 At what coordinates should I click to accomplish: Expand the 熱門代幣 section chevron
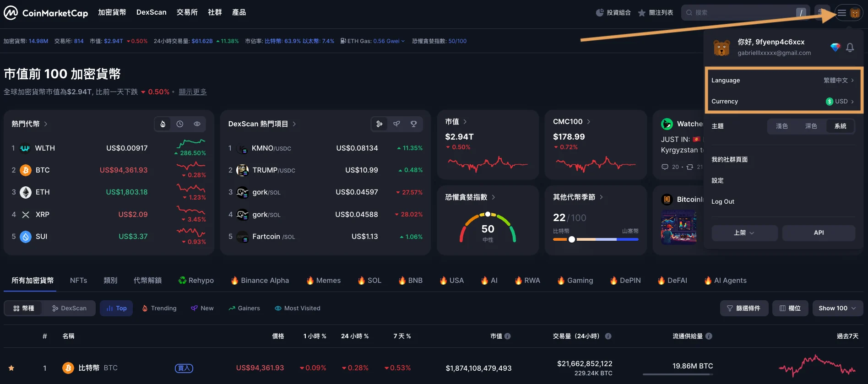point(46,124)
